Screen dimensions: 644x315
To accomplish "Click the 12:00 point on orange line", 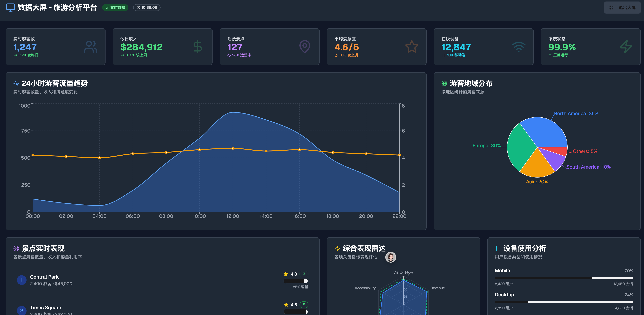I will coord(233,148).
